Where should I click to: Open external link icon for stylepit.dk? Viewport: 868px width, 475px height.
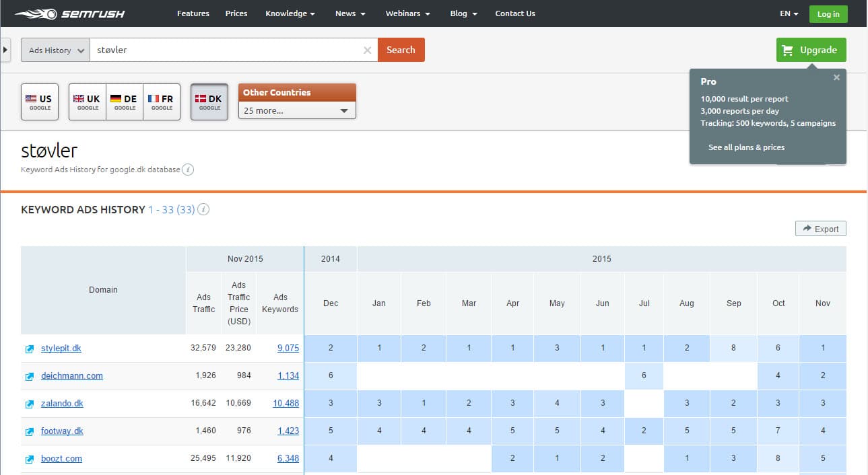[x=30, y=349]
